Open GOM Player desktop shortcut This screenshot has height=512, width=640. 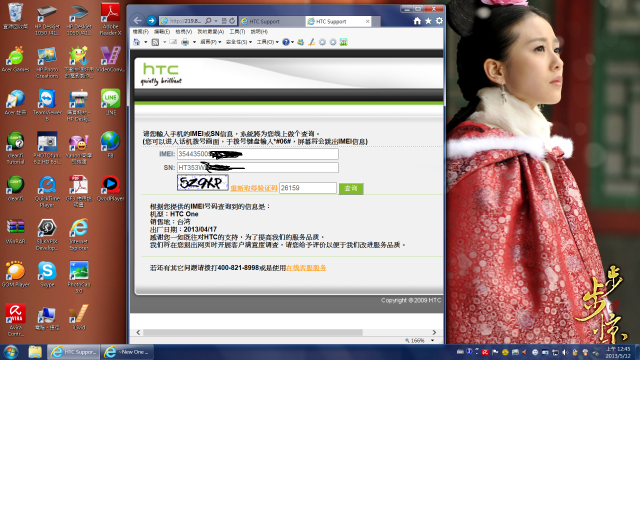16,274
